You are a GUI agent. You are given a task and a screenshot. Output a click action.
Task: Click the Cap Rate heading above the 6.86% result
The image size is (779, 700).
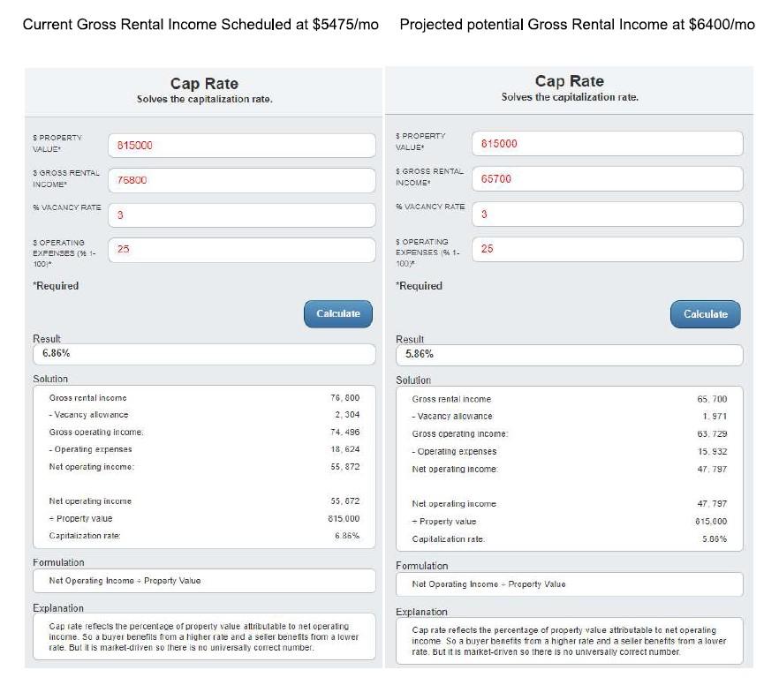pyautogui.click(x=204, y=83)
